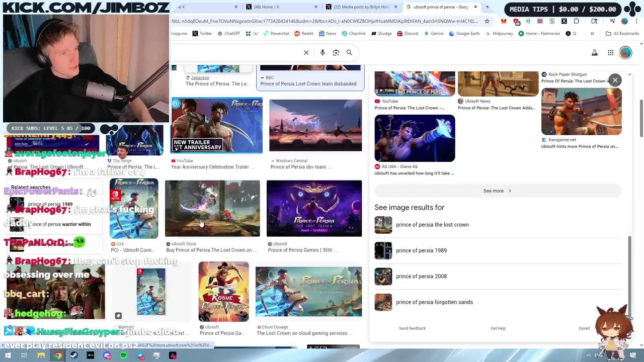Expand the hidden bookmarks chevron
Image resolution: width=644 pixels, height=362 pixels.
592,34
